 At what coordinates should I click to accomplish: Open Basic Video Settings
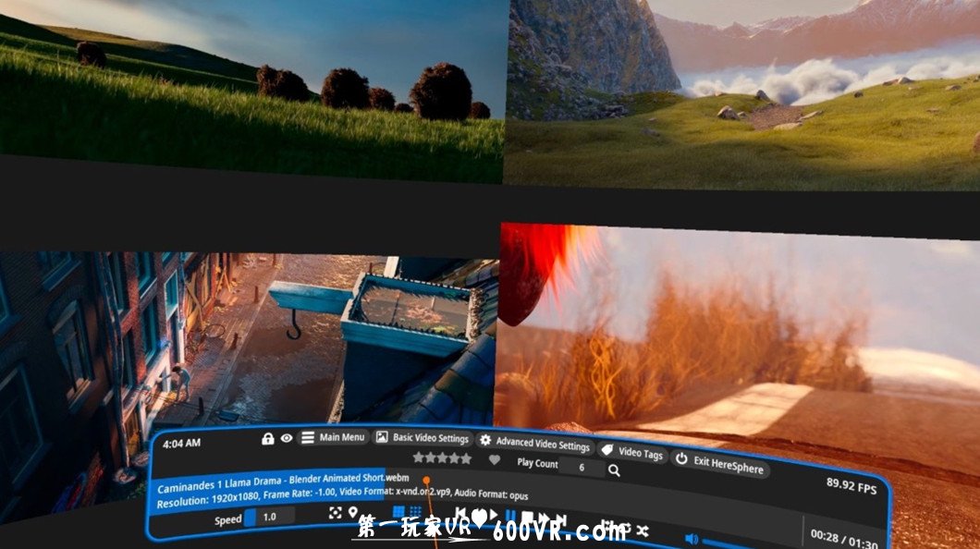423,438
